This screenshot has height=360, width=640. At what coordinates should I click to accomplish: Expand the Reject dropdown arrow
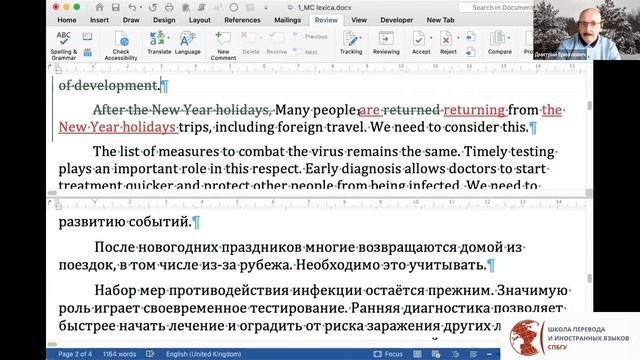[458, 38]
